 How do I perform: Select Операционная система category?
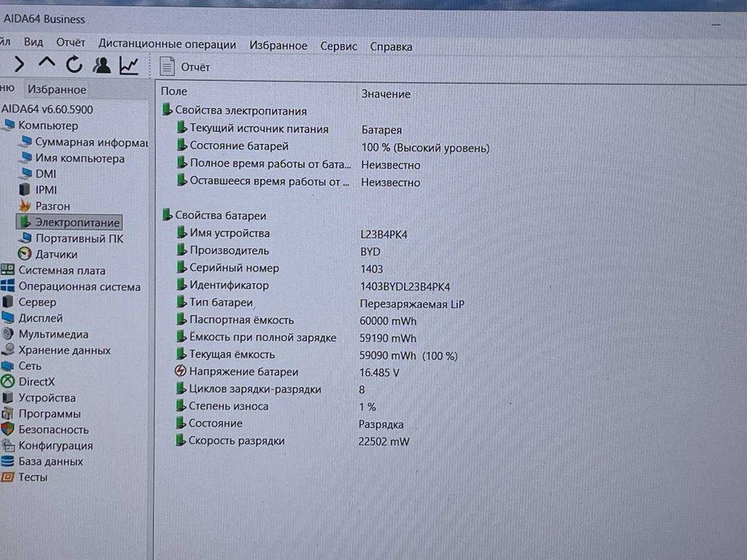[x=71, y=286]
